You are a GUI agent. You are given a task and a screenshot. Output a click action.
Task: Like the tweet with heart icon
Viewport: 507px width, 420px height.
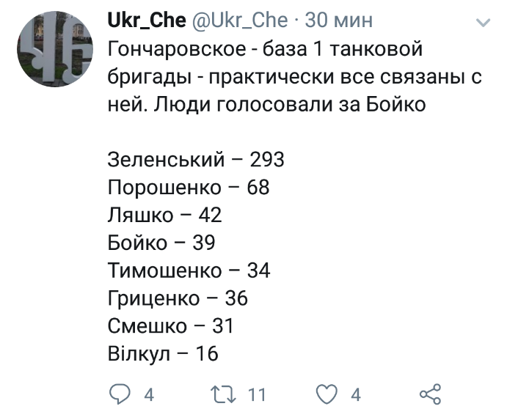[327, 394]
